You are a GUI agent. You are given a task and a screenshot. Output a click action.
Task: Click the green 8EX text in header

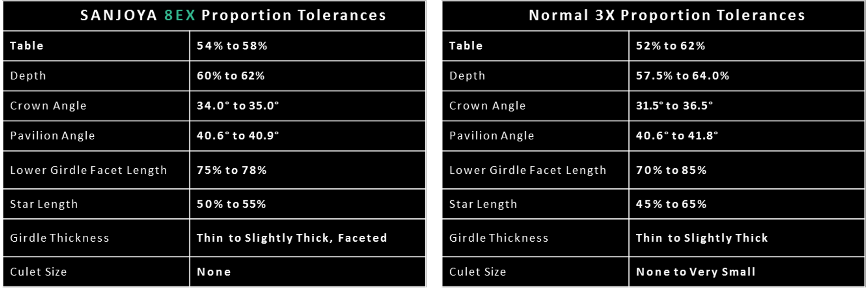click(x=180, y=15)
